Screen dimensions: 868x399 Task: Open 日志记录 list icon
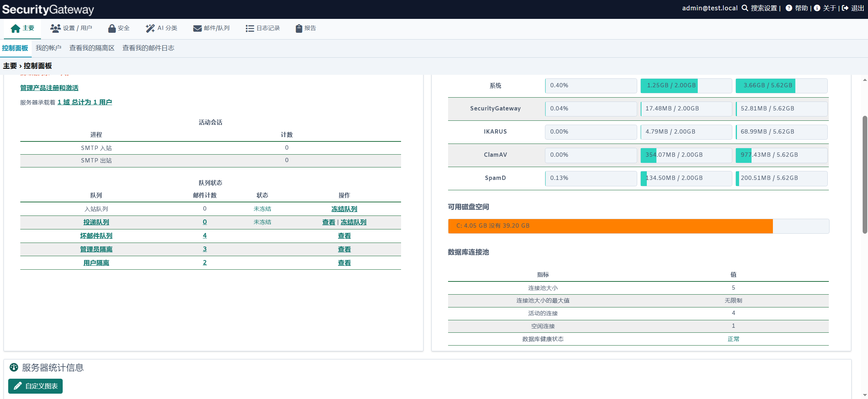point(250,28)
